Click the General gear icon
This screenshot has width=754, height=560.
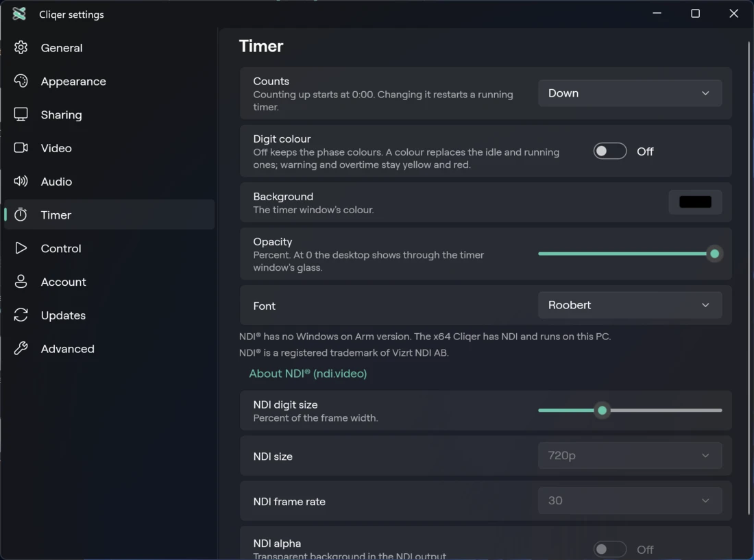pyautogui.click(x=21, y=47)
